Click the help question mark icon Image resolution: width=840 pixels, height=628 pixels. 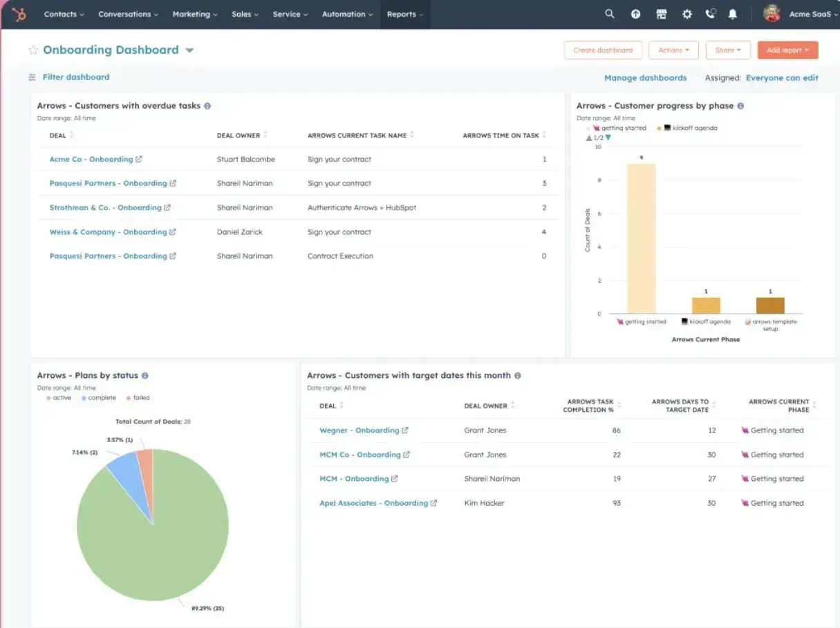click(635, 14)
